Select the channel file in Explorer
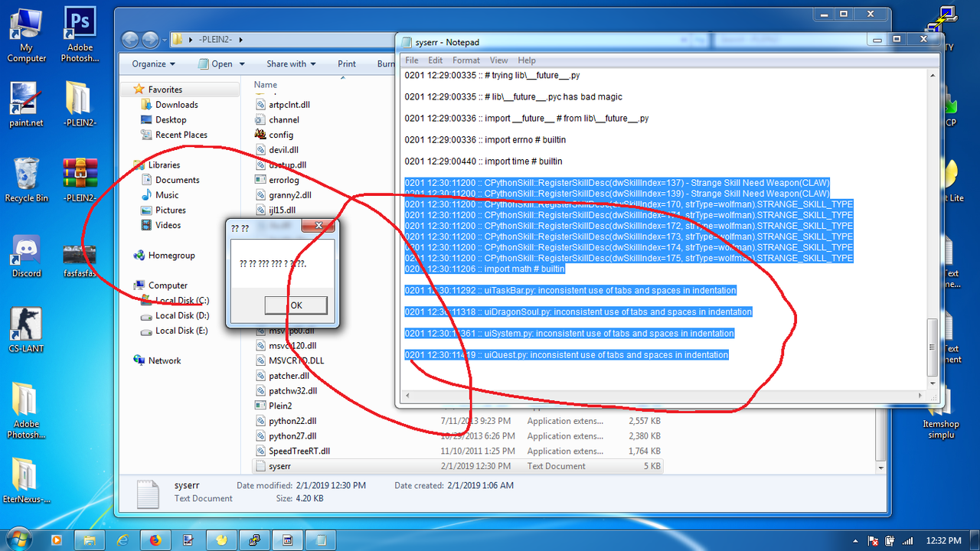The image size is (980, 551). 284,120
